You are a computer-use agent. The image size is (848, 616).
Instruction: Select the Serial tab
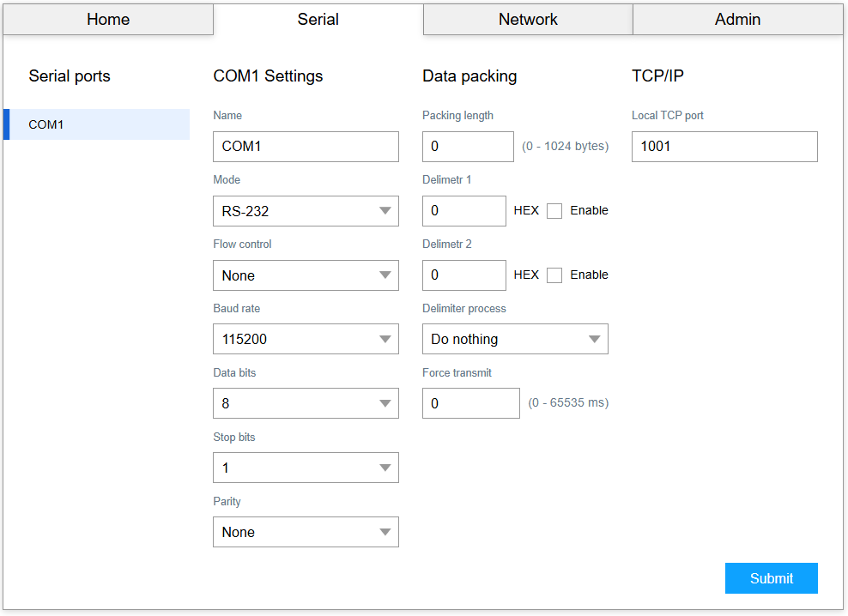318,20
